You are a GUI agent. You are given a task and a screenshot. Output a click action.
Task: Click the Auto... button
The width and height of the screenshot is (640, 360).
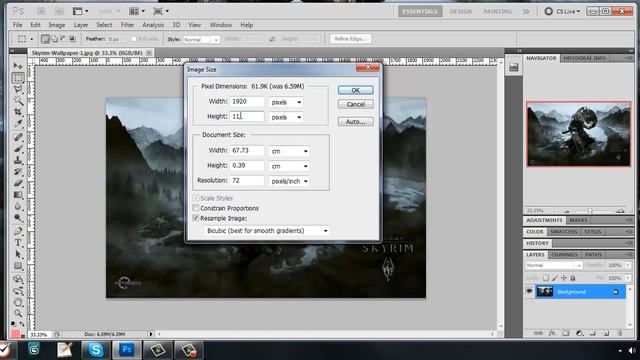click(356, 122)
